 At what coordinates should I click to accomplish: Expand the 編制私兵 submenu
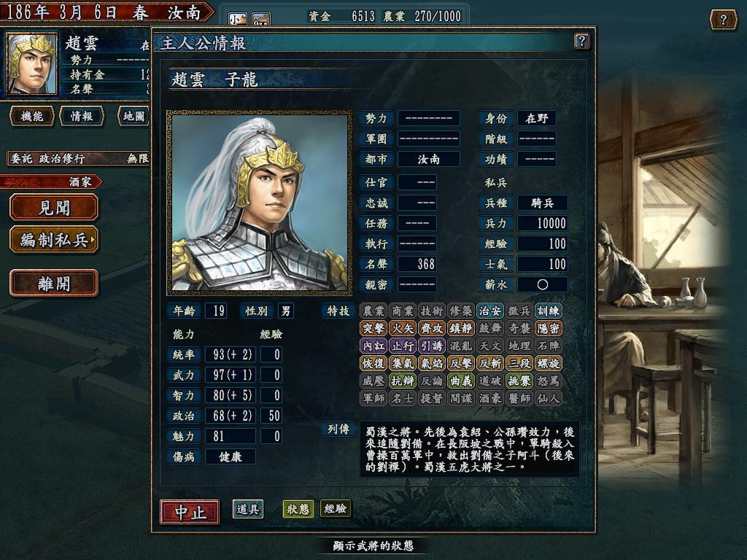tap(54, 240)
